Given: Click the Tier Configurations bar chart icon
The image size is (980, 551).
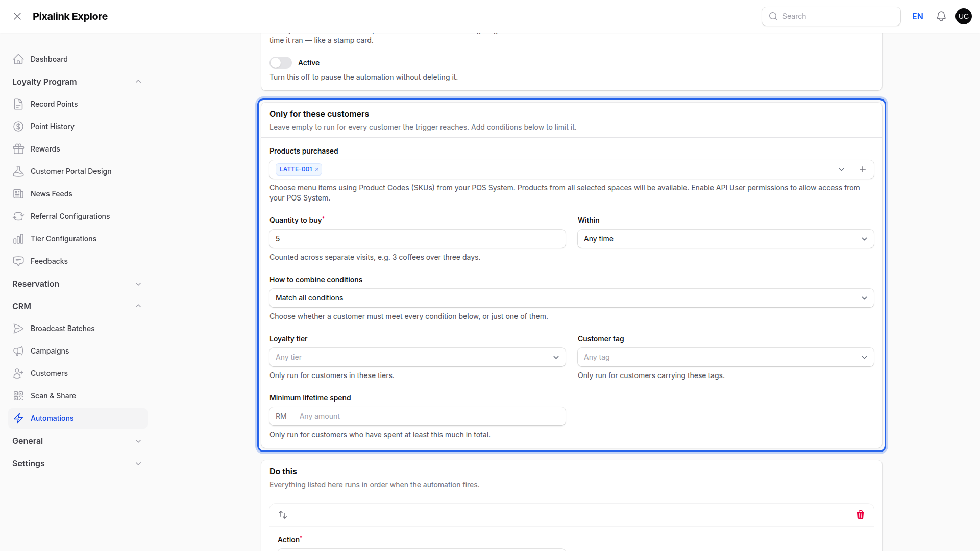Looking at the screenshot, I should [x=18, y=239].
